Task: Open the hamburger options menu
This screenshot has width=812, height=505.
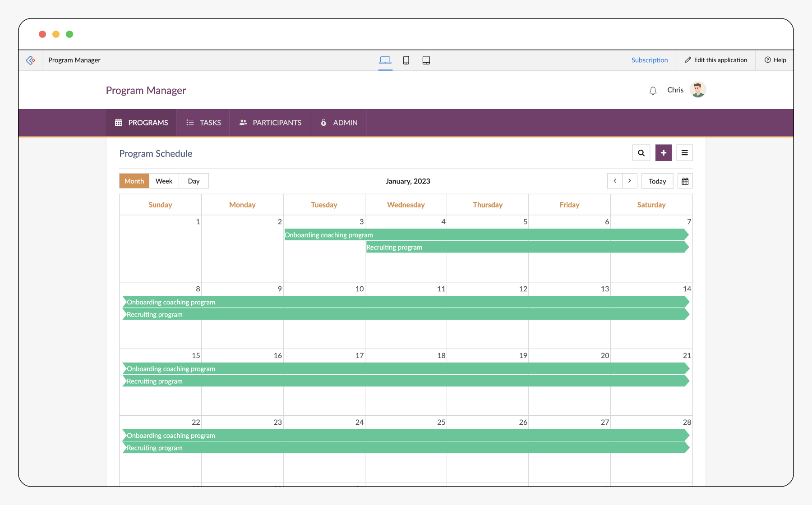Action: (x=684, y=153)
